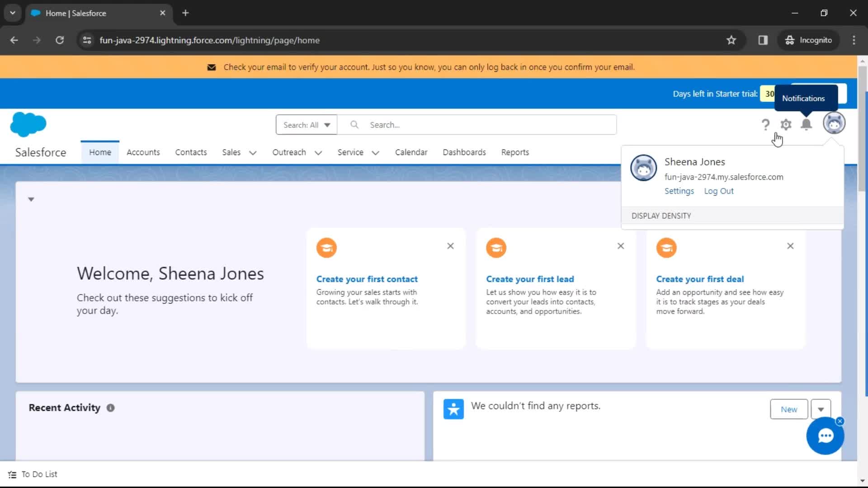This screenshot has height=488, width=868.
Task: Click the 30 days trial counter
Action: (x=769, y=94)
